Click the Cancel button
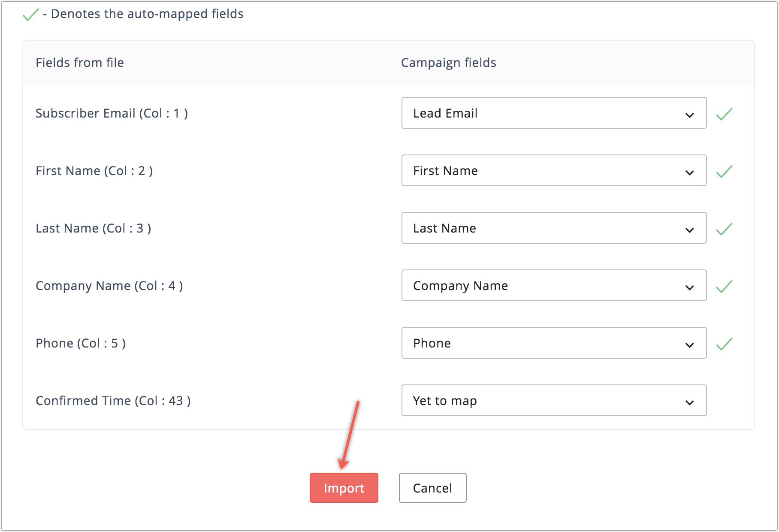 coord(432,488)
